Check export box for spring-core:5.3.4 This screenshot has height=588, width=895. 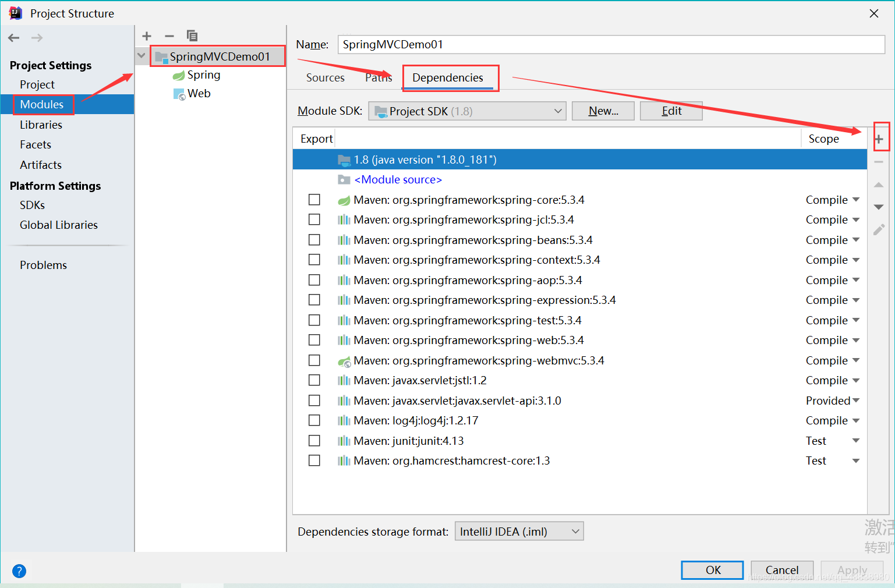(314, 200)
